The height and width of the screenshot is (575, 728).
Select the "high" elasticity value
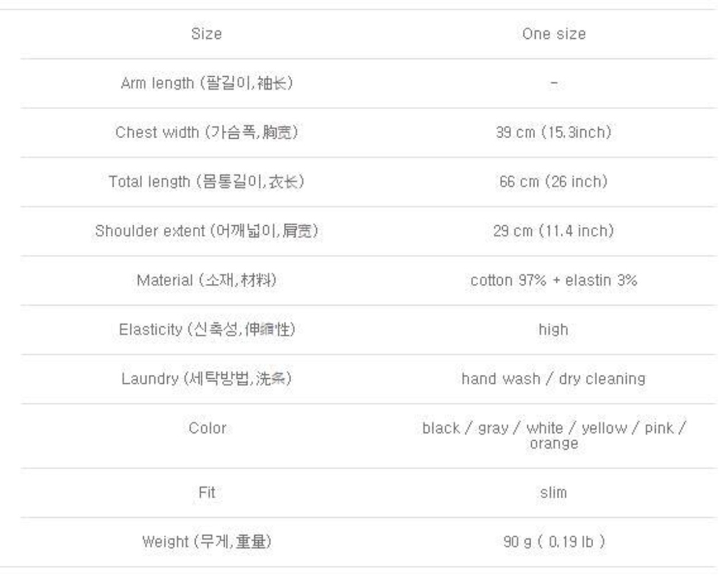(553, 330)
